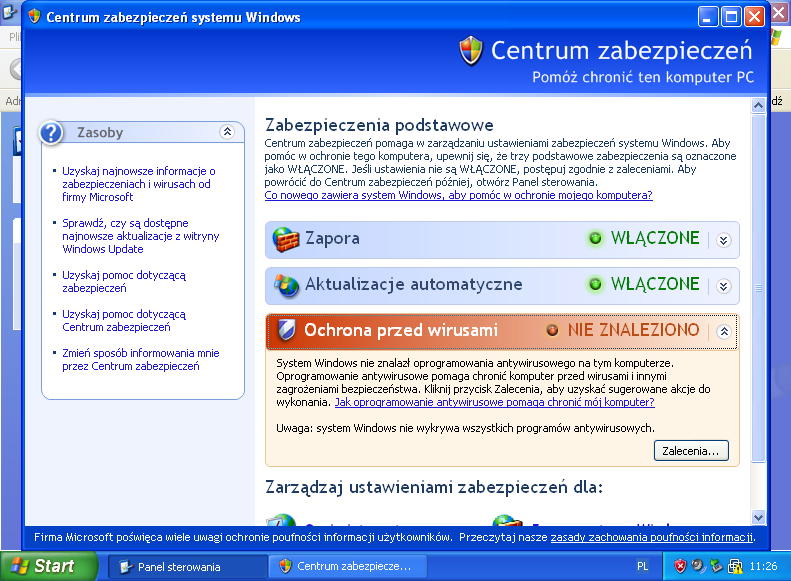The width and height of the screenshot is (791, 581).
Task: Click the NIE ZNALEZIONO status text
Action: (634, 330)
